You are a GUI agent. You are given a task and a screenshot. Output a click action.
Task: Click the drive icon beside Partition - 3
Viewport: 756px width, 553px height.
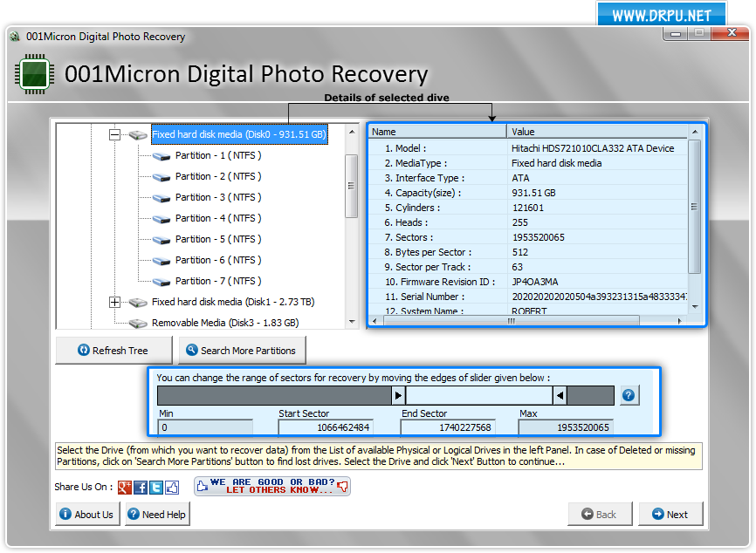[x=161, y=198]
